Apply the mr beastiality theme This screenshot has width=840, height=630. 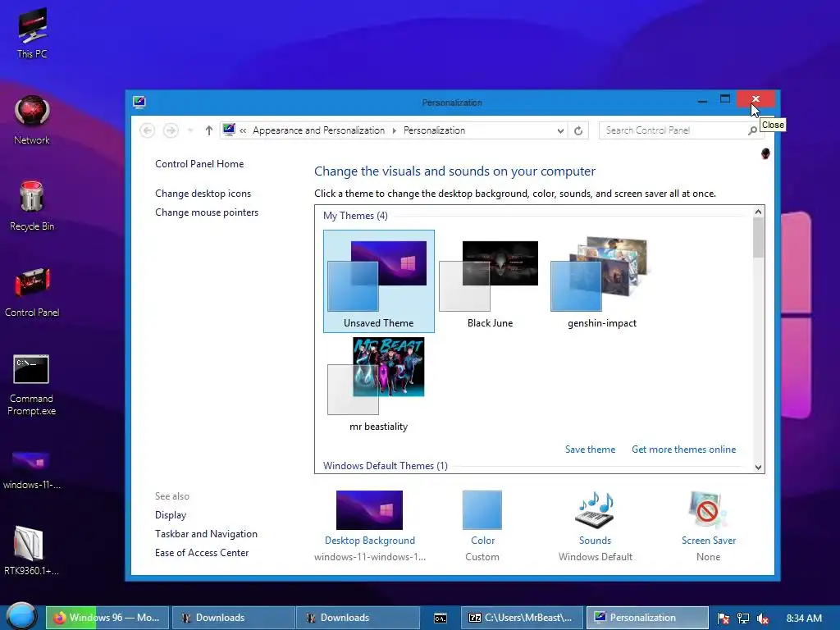pyautogui.click(x=379, y=385)
